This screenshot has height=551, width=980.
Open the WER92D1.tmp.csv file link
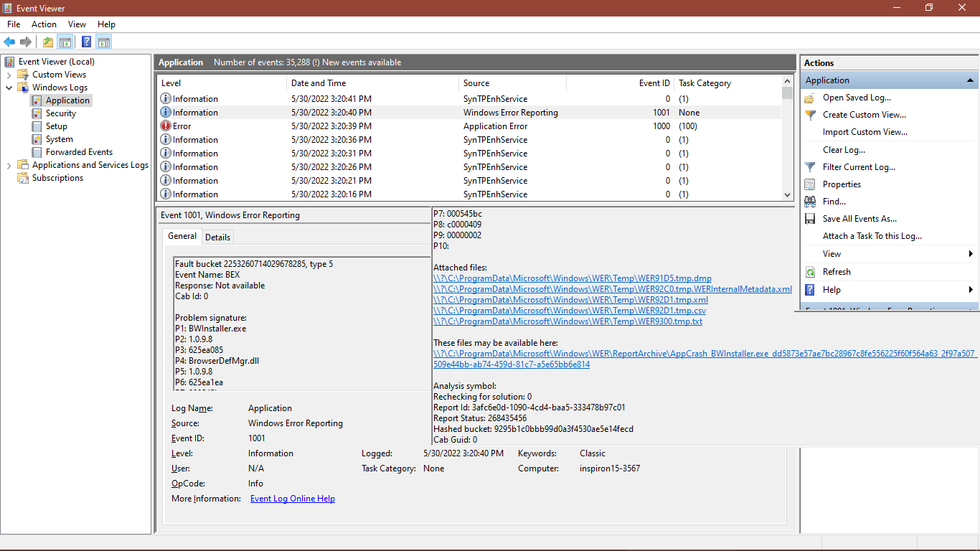tap(570, 311)
